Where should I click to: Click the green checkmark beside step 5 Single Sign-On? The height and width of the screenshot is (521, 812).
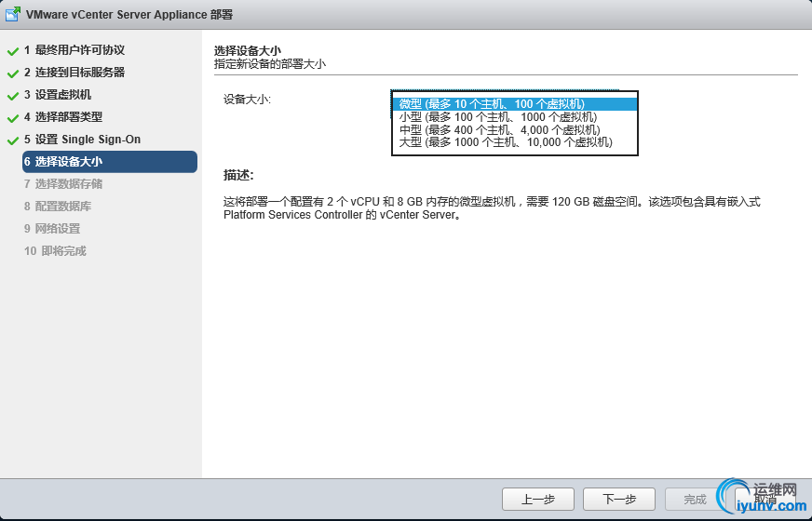pos(13,140)
